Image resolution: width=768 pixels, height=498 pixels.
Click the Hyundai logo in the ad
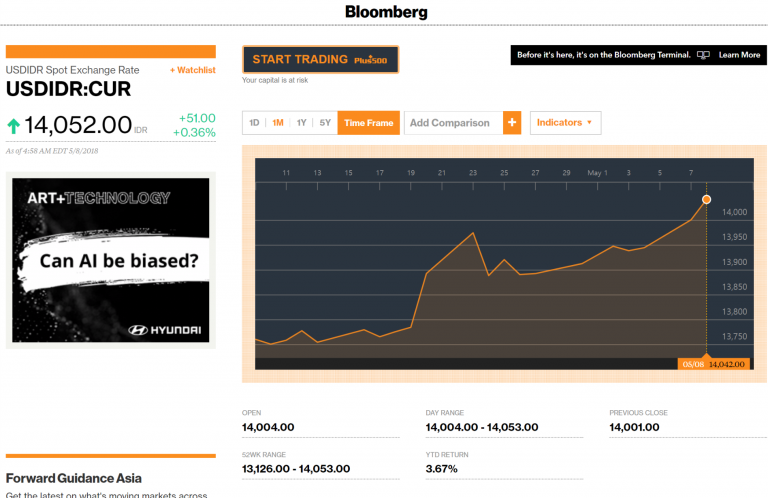[x=165, y=329]
